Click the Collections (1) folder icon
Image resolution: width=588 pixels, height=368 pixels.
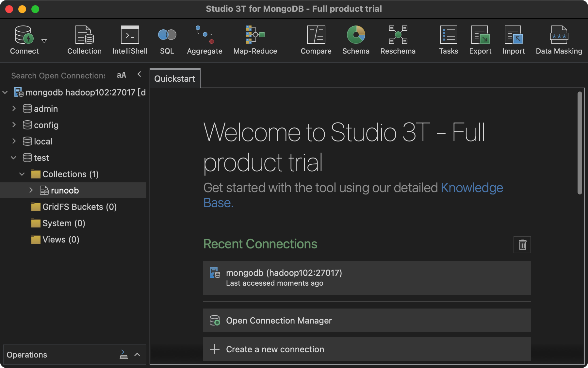(36, 174)
